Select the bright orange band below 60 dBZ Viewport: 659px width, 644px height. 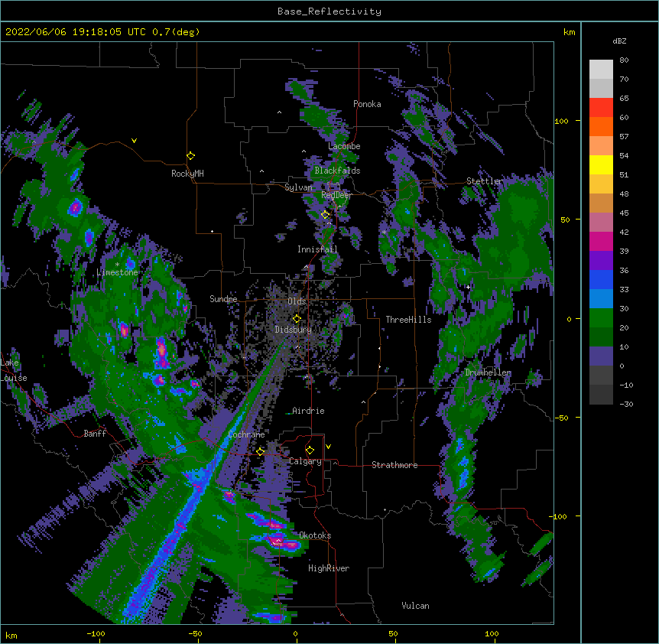click(x=601, y=126)
